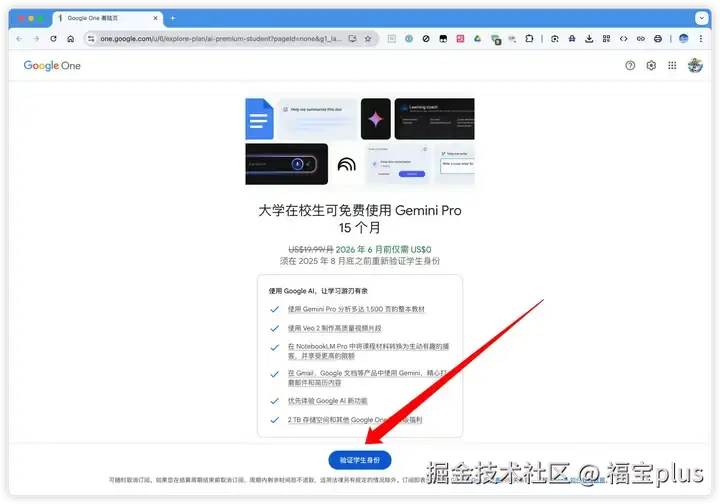Open a new tab with plus button
This screenshot has width=720, height=504.
(173, 18)
